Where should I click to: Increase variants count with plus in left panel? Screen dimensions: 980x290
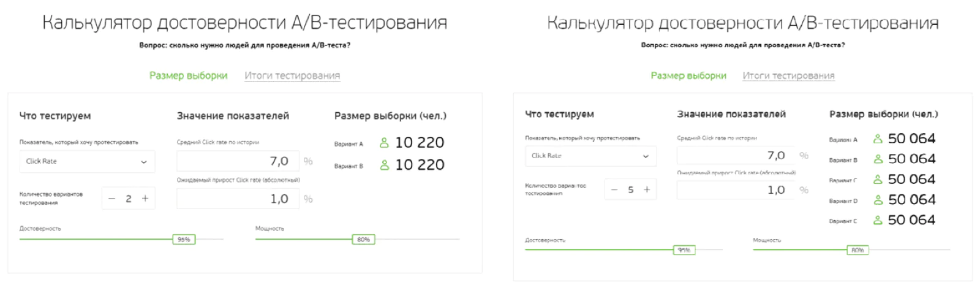[145, 199]
